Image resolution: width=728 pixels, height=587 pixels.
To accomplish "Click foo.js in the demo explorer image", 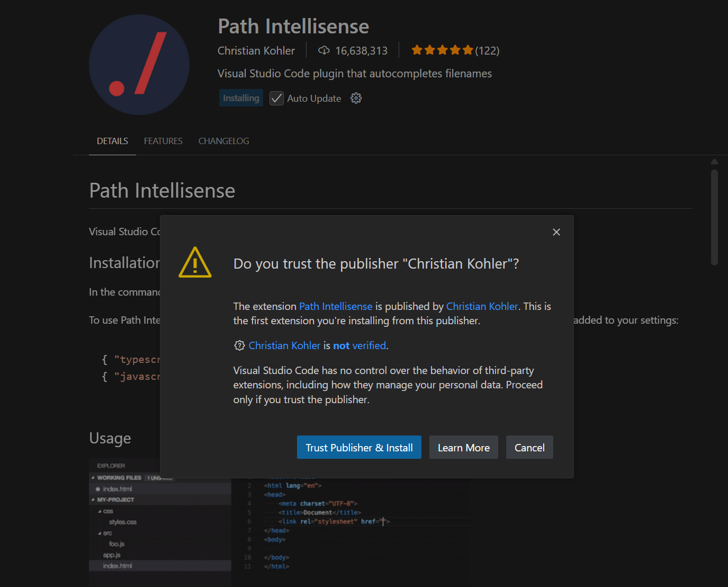I will (x=116, y=544).
